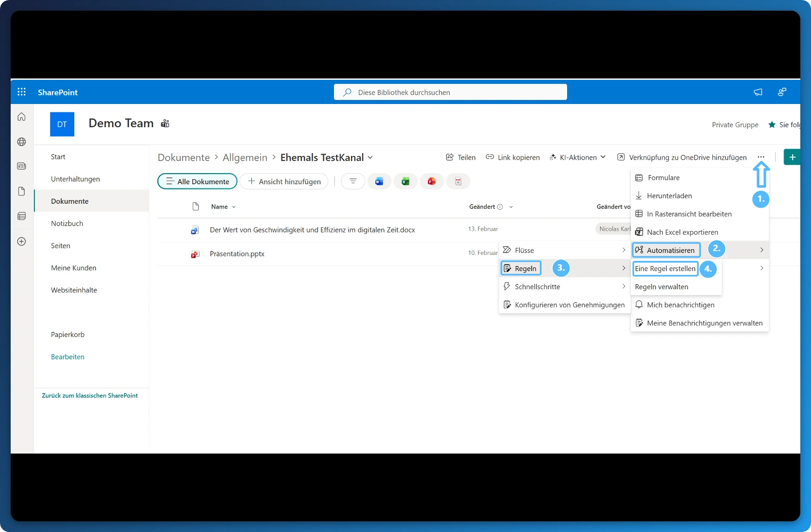Click the teal New button top right

[x=792, y=157]
